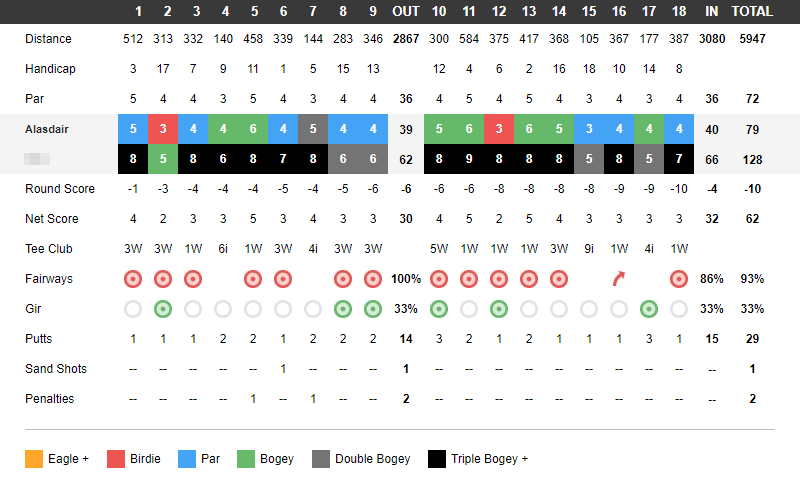Click the fairway hit icon for hole 9
The image size is (800, 479).
pyautogui.click(x=373, y=279)
